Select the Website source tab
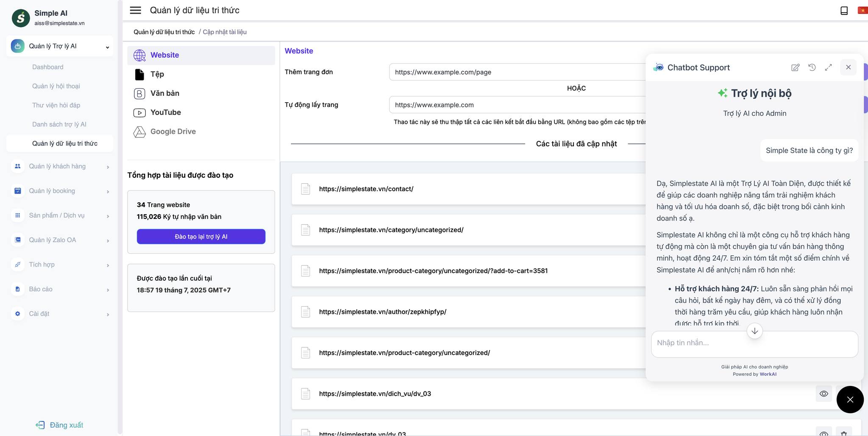The width and height of the screenshot is (868, 436). [x=201, y=55]
